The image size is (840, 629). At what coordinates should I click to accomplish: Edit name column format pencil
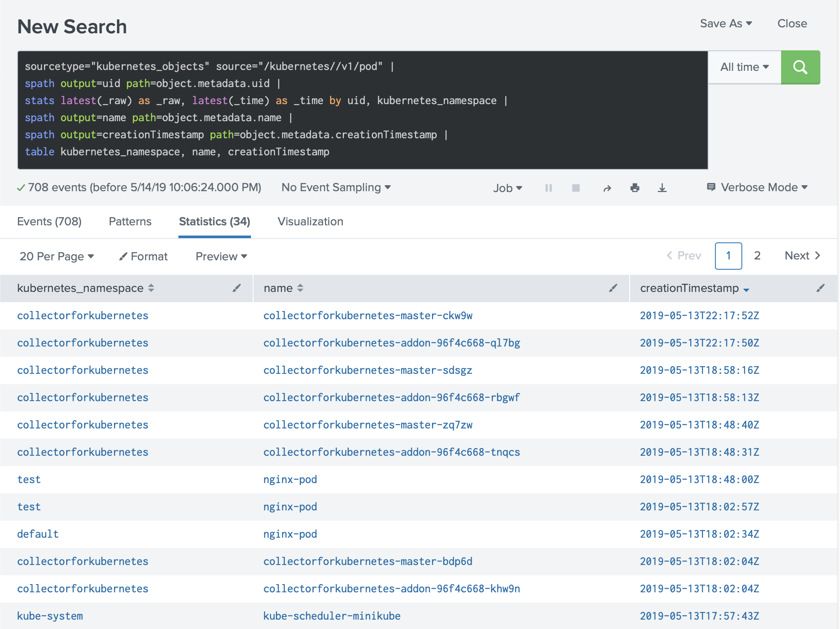613,288
